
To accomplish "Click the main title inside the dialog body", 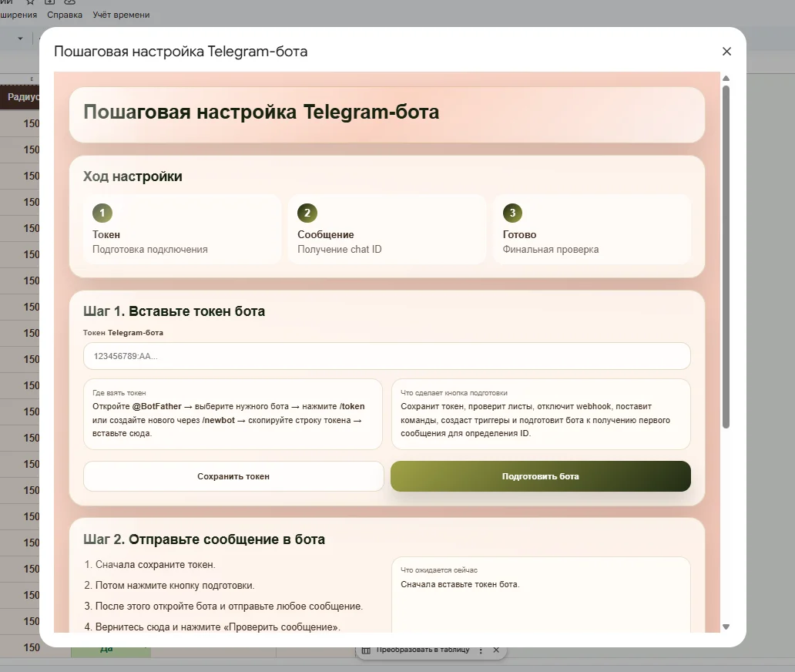I will 261,112.
